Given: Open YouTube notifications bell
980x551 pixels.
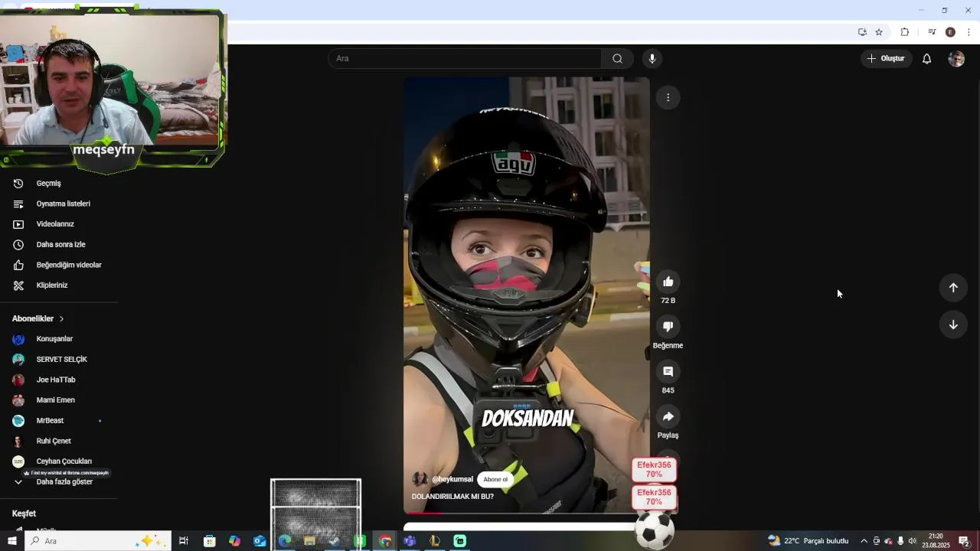Looking at the screenshot, I should (x=926, y=59).
